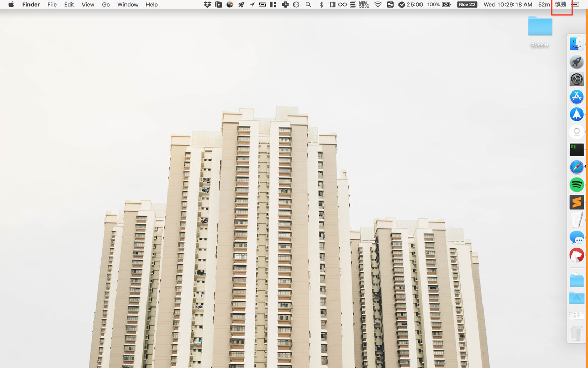
Task: Expand the Applications folder stack in Dock
Action: click(x=576, y=298)
